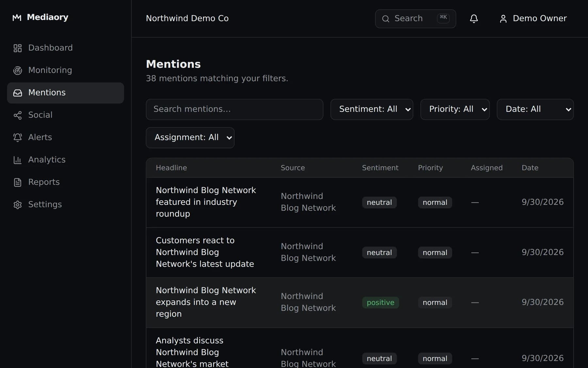Click the Monitoring radar icon
This screenshot has width=588, height=368.
coord(18,70)
